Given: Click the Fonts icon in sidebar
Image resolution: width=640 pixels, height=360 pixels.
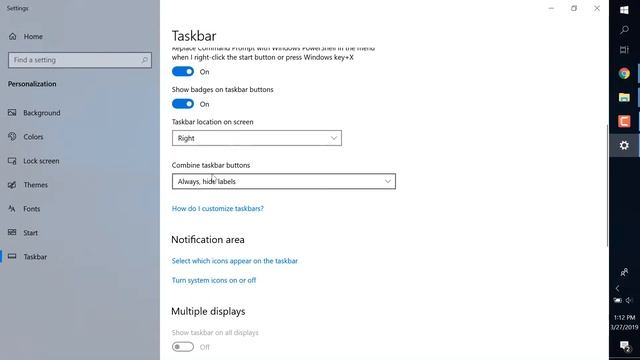Looking at the screenshot, I should [x=12, y=209].
